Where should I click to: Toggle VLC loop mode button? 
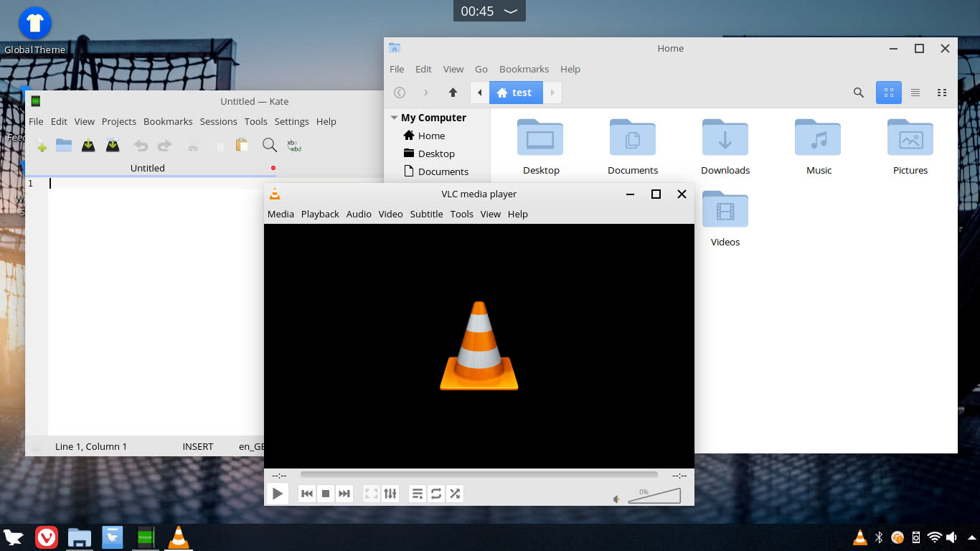point(436,494)
